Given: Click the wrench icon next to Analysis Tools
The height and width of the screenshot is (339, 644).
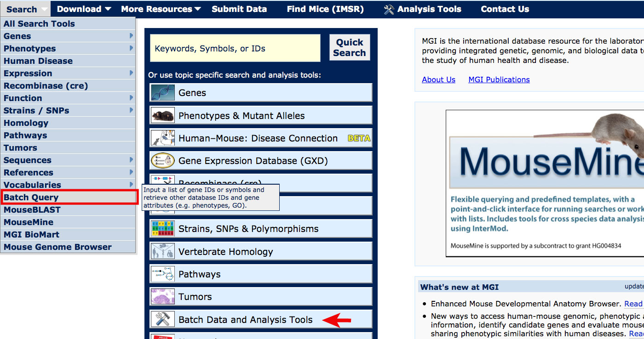Looking at the screenshot, I should pos(389,9).
